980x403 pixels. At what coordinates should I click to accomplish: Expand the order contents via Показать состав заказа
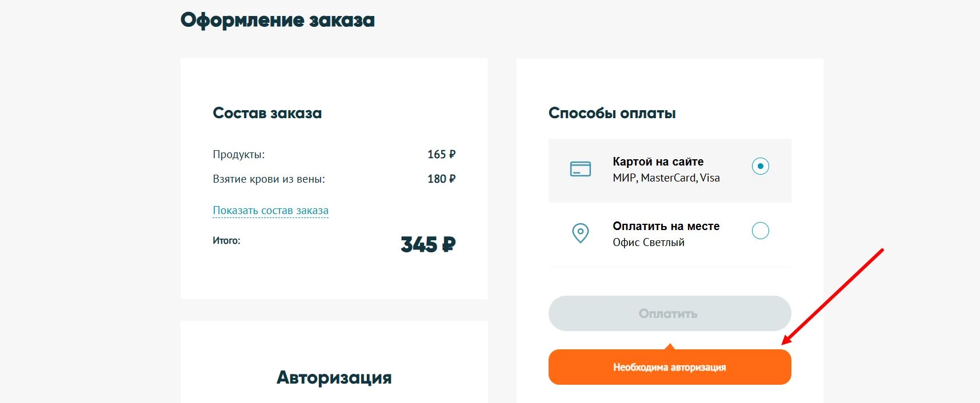pos(270,210)
